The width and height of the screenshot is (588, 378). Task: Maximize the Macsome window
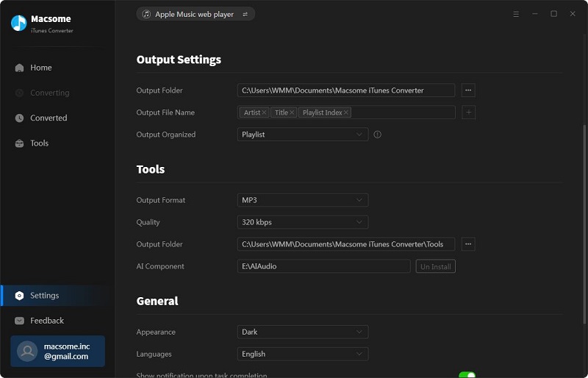pyautogui.click(x=553, y=14)
